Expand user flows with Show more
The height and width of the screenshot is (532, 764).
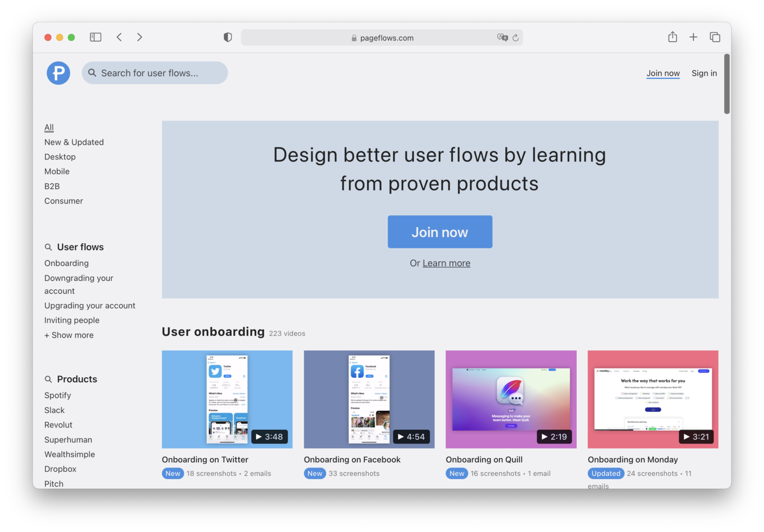click(69, 335)
